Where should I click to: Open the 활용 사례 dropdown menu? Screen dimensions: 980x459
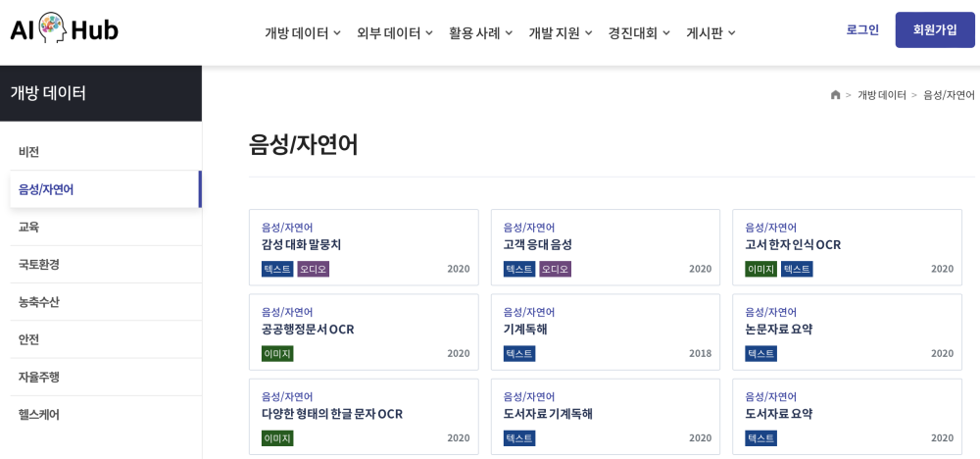pyautogui.click(x=480, y=32)
